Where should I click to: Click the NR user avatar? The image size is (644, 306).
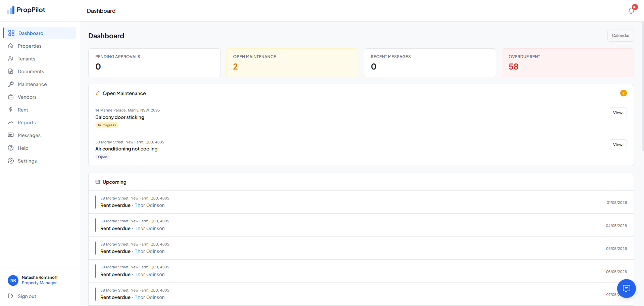(x=13, y=280)
